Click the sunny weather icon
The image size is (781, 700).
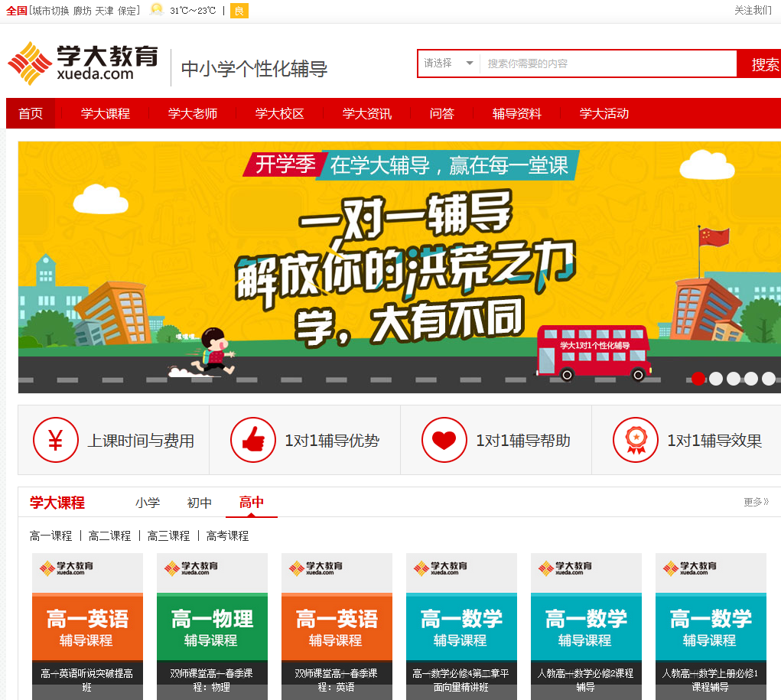[156, 9]
